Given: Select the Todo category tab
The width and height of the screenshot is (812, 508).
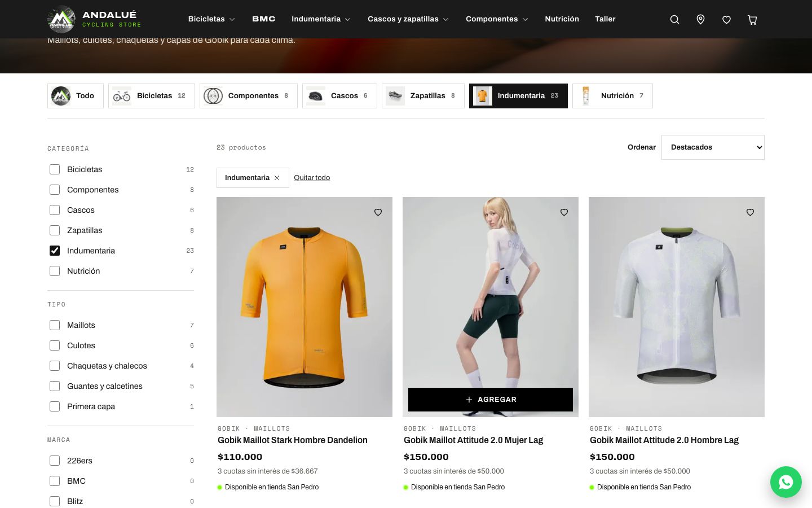Looking at the screenshot, I should click(x=76, y=96).
